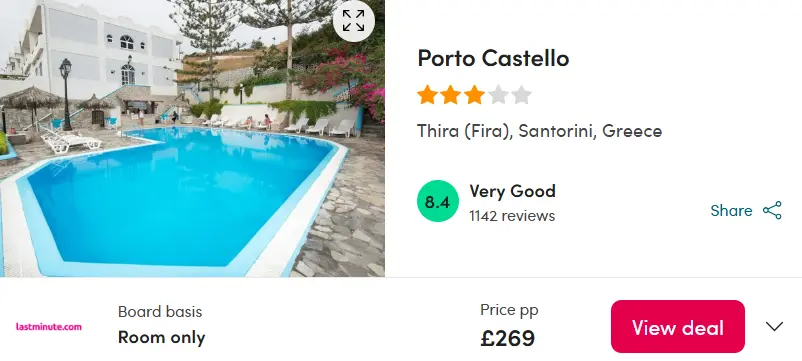
Task: Expand the hotel photo to fullscreen
Action: [x=353, y=21]
